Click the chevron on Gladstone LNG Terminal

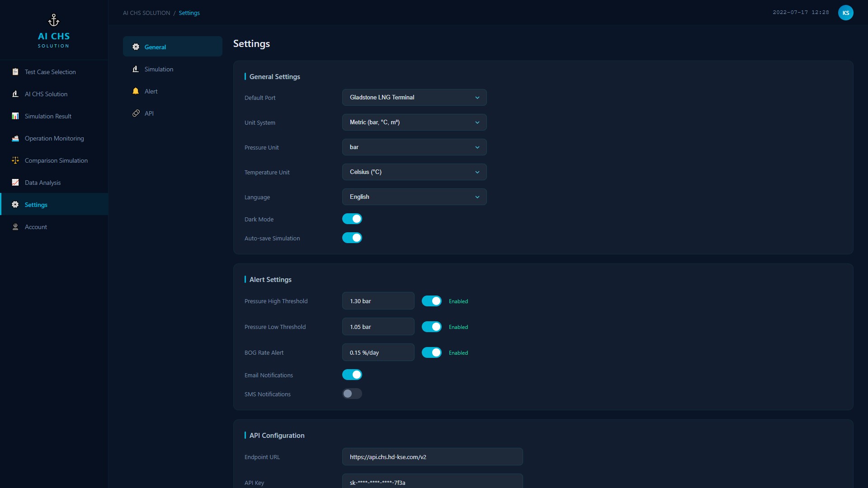click(477, 98)
